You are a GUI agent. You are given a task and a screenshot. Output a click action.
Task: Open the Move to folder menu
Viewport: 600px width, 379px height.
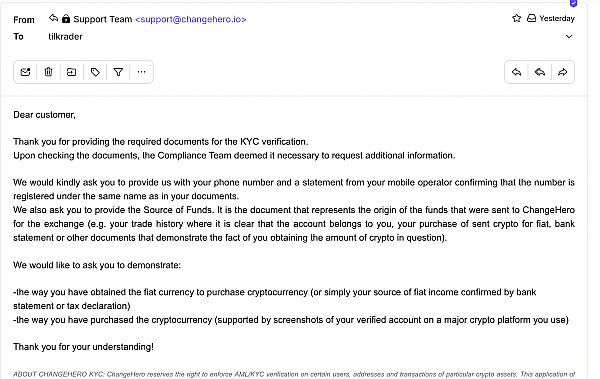coord(72,72)
